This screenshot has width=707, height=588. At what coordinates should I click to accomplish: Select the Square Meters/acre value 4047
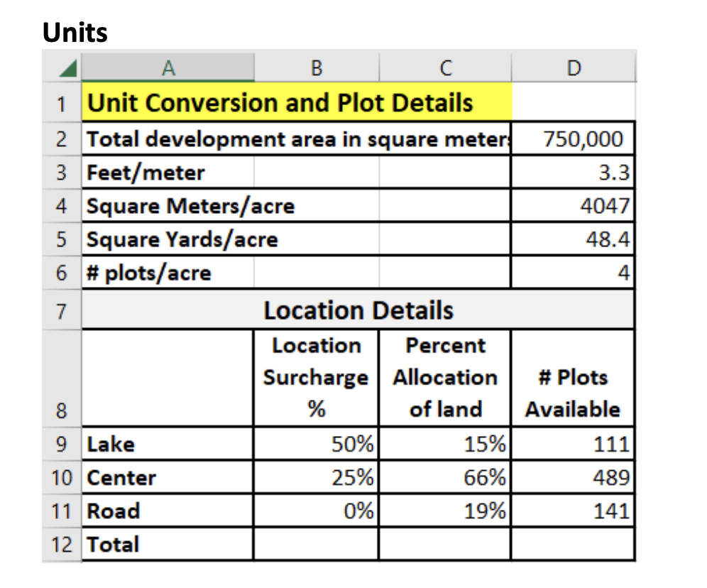[574, 206]
